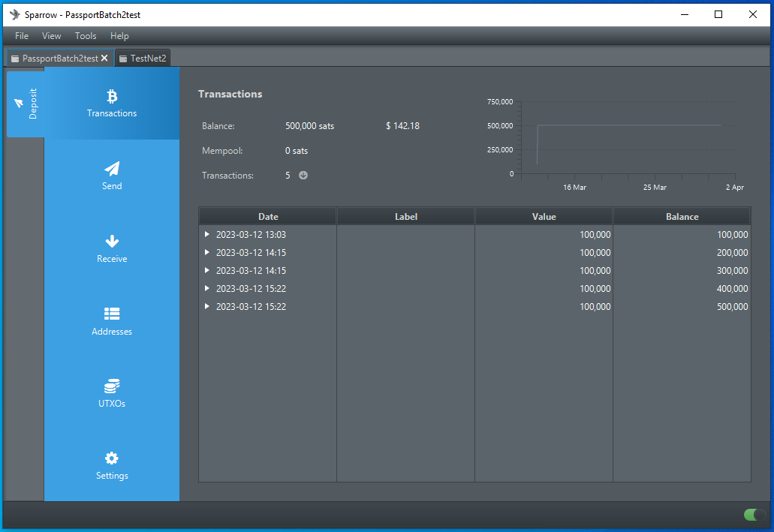The height and width of the screenshot is (532, 774).
Task: Close the Sparrow window
Action: [753, 14]
